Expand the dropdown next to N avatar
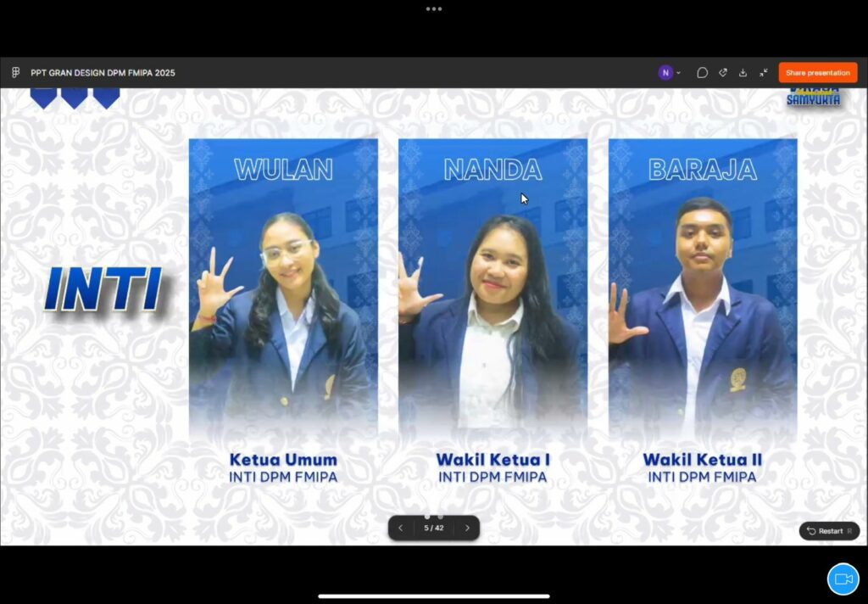 pos(679,73)
